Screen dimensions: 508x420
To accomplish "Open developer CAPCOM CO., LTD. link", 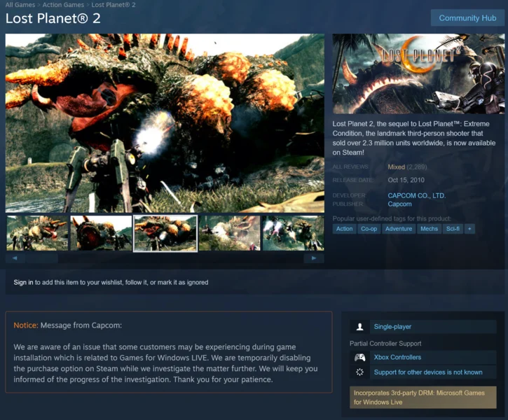I will (x=417, y=195).
